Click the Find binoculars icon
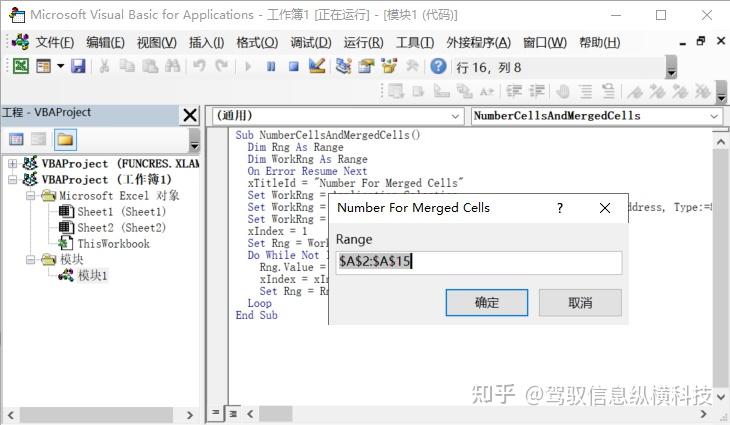The image size is (730, 425). 173,67
